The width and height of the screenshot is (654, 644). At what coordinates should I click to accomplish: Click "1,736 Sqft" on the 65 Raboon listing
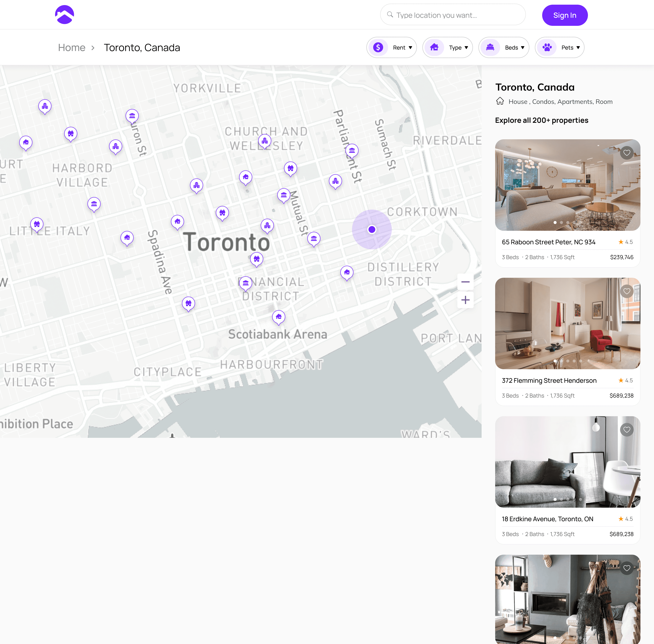pyautogui.click(x=562, y=257)
